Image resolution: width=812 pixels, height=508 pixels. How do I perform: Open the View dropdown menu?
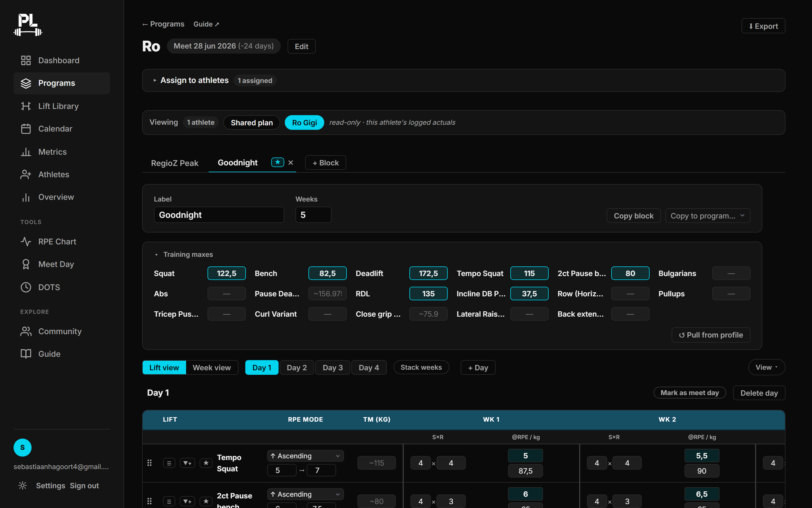pyautogui.click(x=766, y=367)
